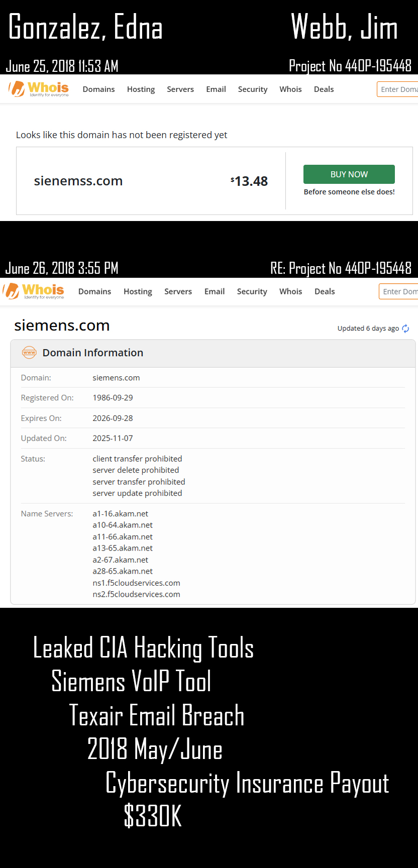This screenshot has width=418, height=868.
Task: Click the Updated 6 days ago text
Action: click(368, 329)
